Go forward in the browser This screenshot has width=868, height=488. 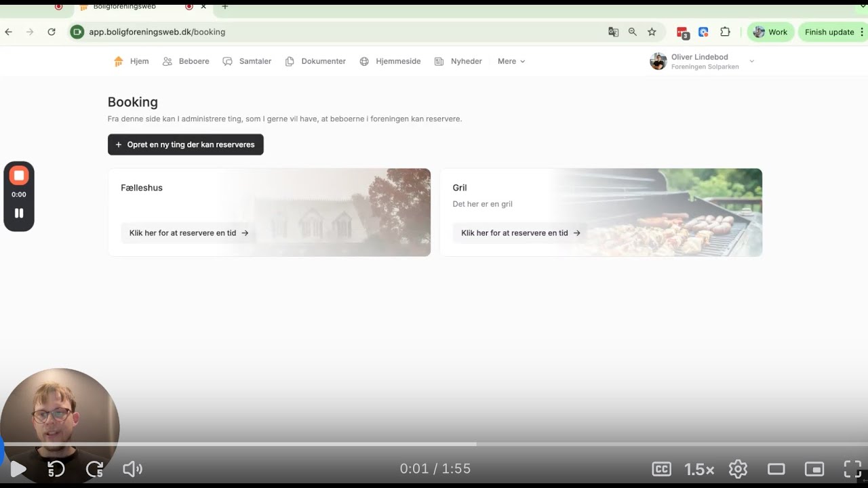pyautogui.click(x=30, y=32)
